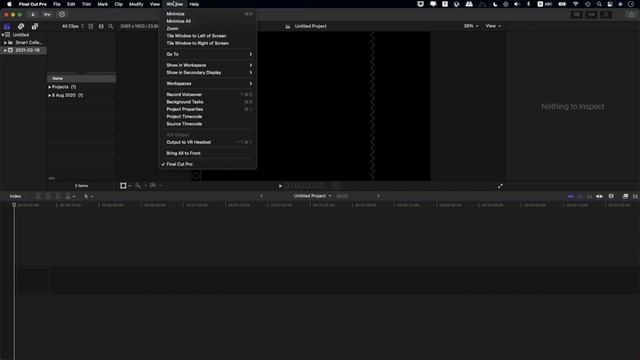Select Tile Window to Left of Screen

(x=207, y=36)
